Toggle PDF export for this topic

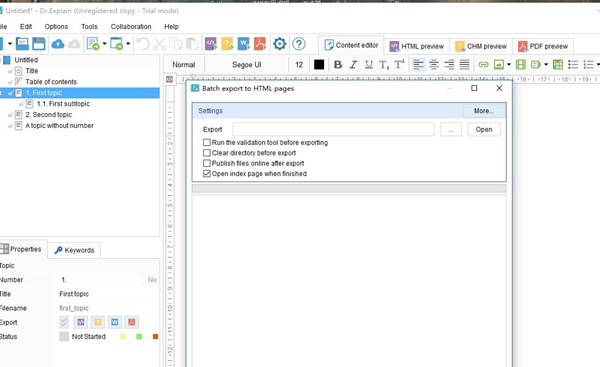click(x=131, y=322)
